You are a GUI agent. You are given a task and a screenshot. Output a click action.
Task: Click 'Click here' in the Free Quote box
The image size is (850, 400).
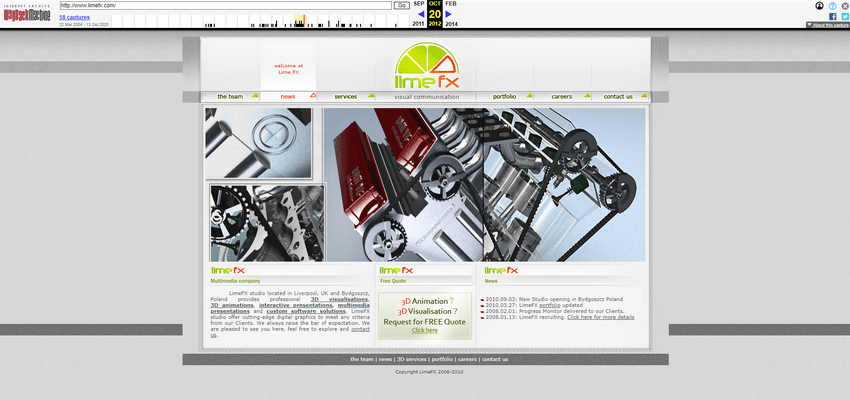(x=424, y=330)
